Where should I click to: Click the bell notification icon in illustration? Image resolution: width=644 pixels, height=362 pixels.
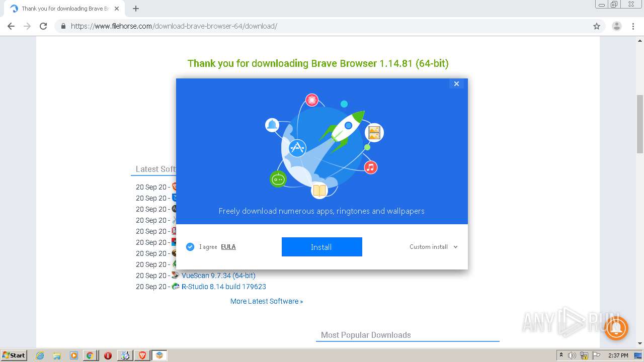coord(272,125)
